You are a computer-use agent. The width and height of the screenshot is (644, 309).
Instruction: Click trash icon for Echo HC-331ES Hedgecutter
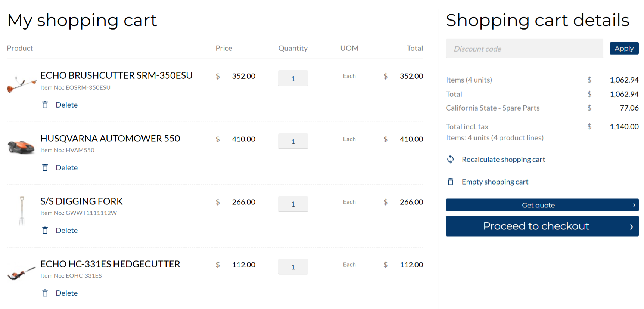click(45, 293)
